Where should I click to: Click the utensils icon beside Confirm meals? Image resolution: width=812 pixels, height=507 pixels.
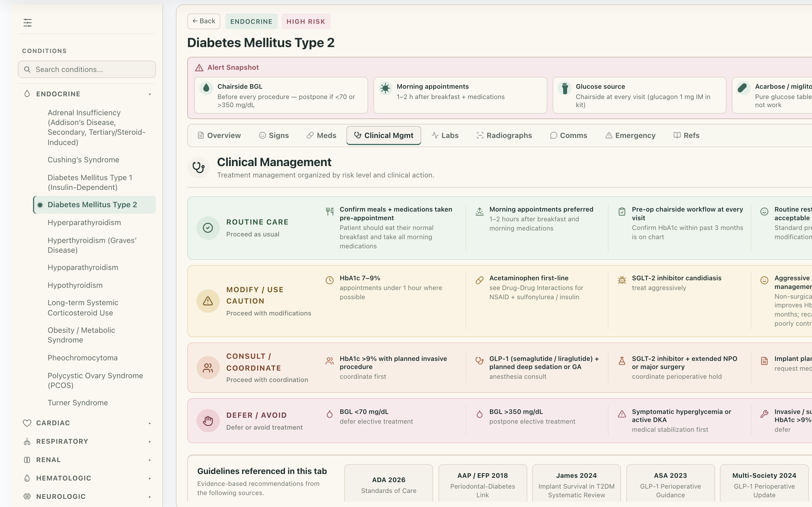[330, 211]
